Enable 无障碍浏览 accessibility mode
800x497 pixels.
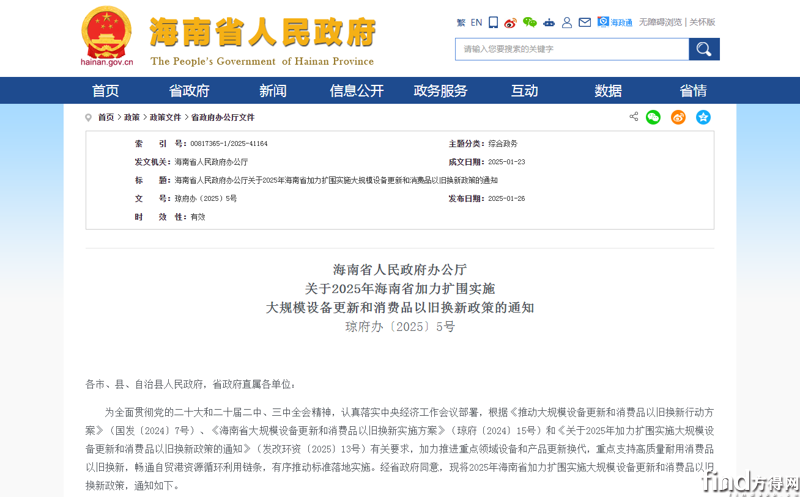pos(660,22)
